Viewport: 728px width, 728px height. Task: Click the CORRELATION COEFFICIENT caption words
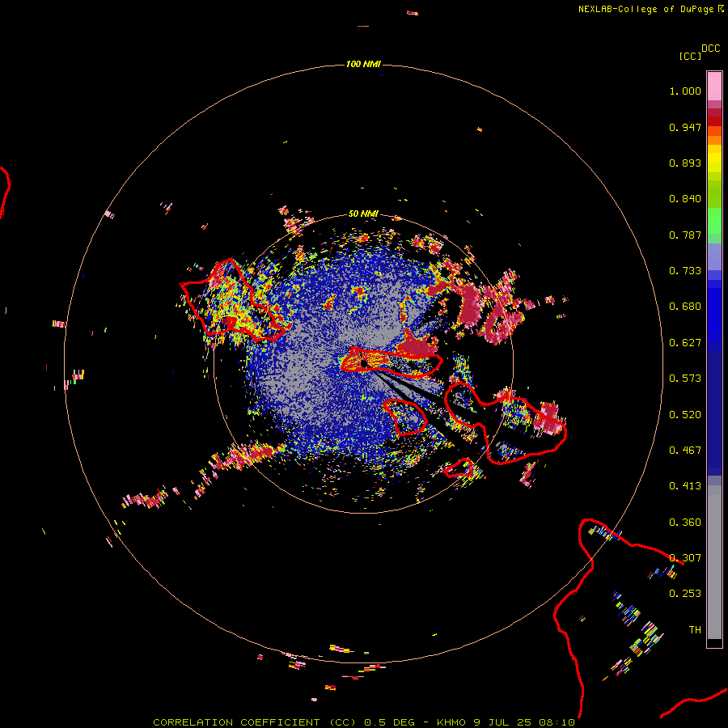click(236, 722)
